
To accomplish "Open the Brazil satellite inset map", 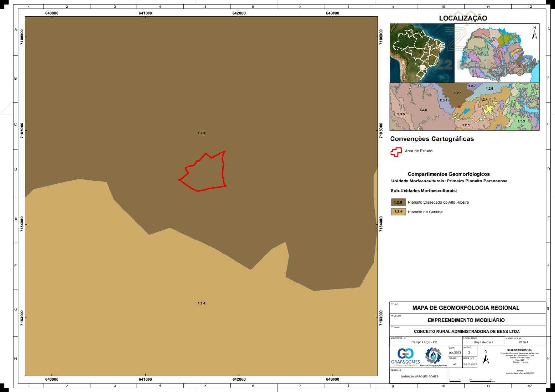I will point(421,53).
